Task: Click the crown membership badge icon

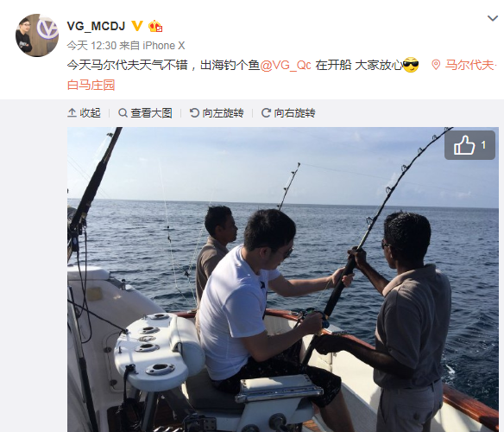Action: pos(155,26)
